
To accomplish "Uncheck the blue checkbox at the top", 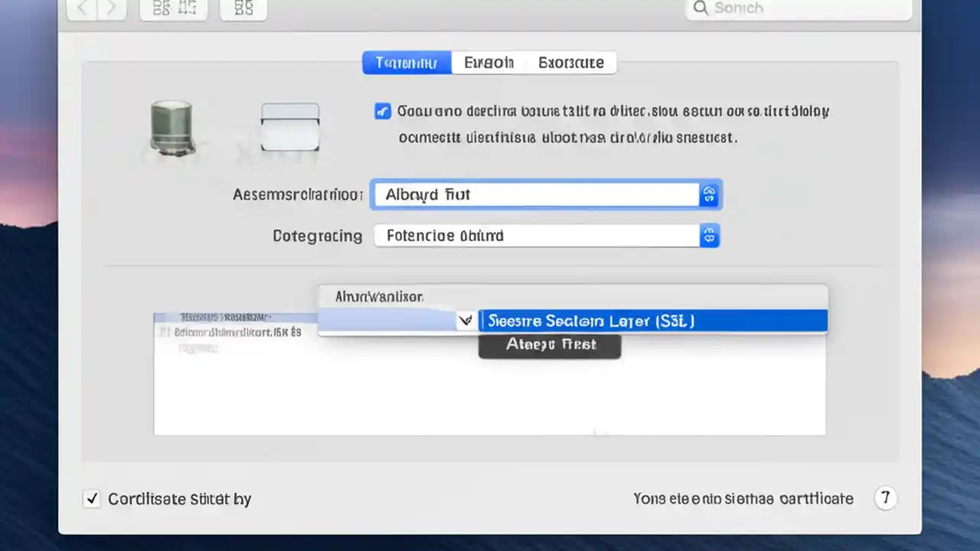I will pos(382,111).
